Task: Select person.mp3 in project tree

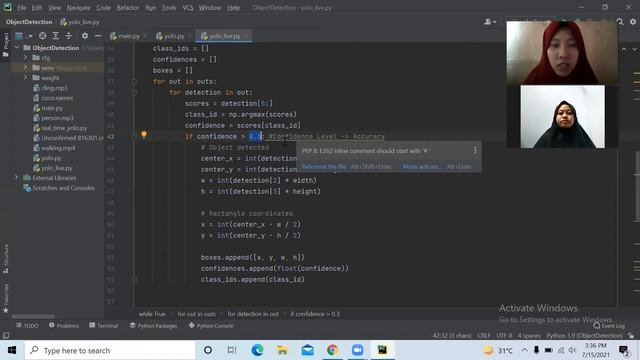Action: tap(57, 118)
